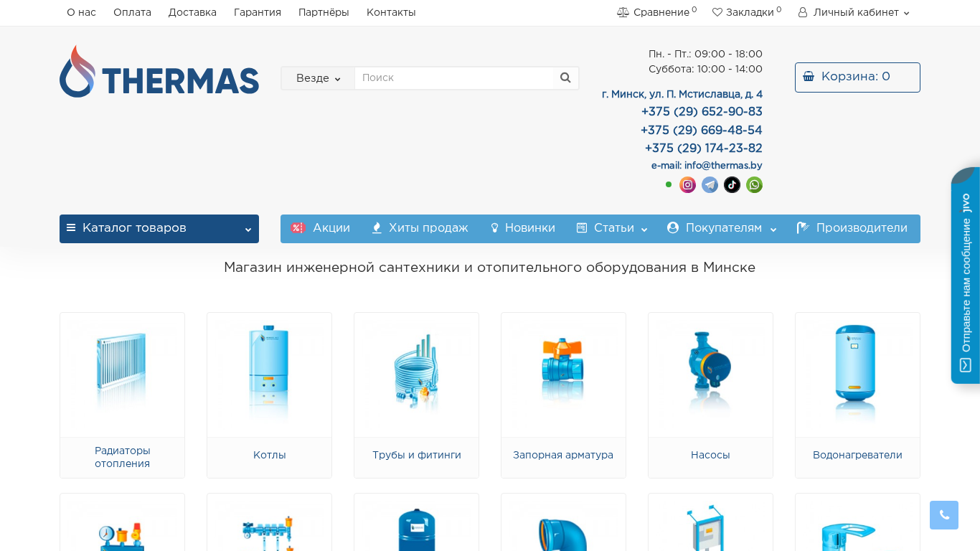Open the expansion tank category thumbnail
Viewport: 980px width, 551px height.
[416, 522]
